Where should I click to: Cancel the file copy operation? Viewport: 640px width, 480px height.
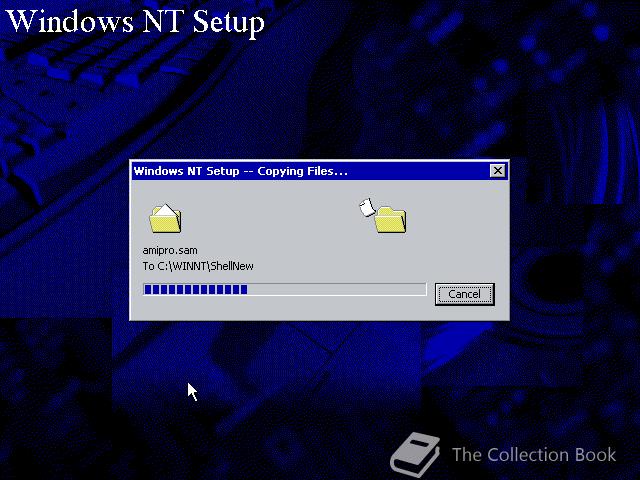[464, 294]
